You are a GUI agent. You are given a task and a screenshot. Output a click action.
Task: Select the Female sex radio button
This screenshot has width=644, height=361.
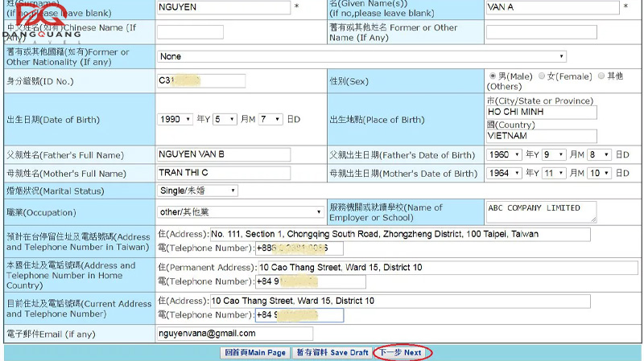[x=542, y=76]
